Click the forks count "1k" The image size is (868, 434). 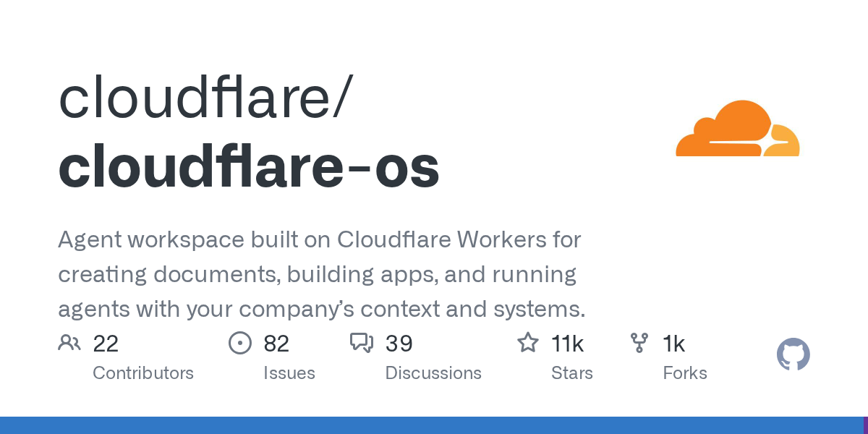[673, 344]
